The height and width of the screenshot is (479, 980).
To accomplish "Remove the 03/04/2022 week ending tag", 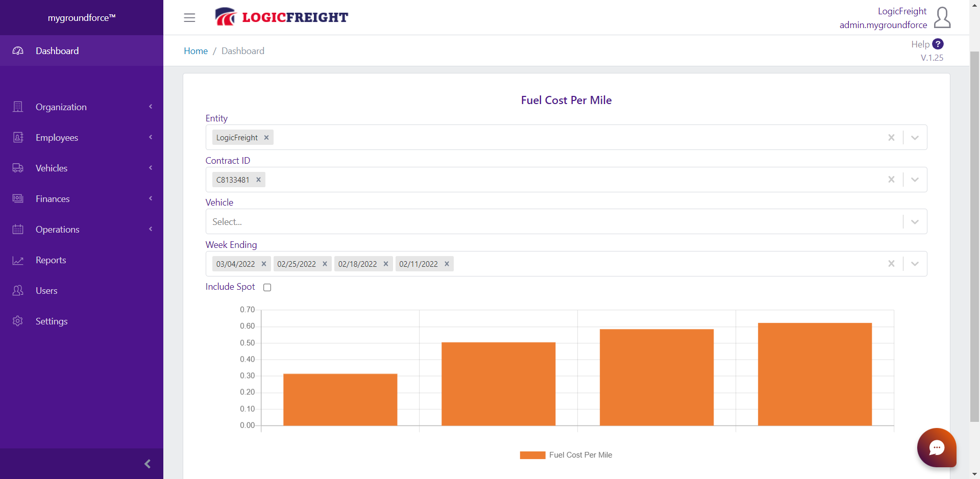I will (264, 264).
